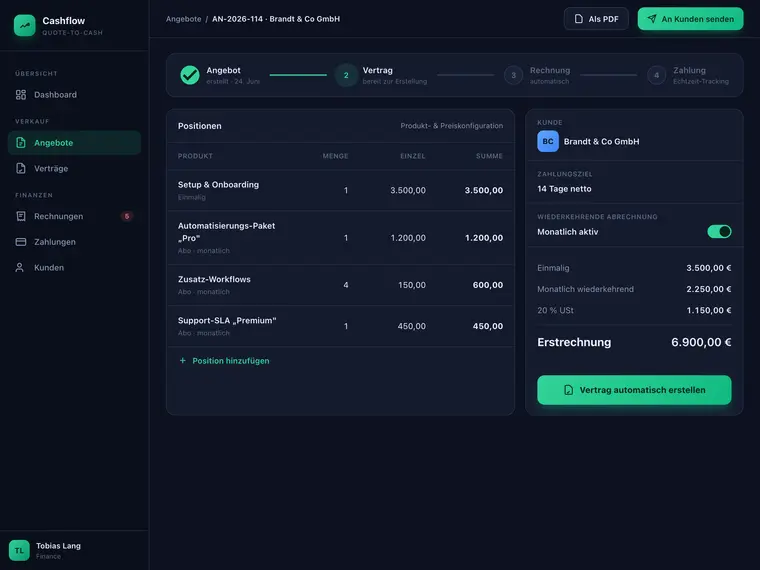Open Dashboard via its grid icon

click(x=21, y=95)
